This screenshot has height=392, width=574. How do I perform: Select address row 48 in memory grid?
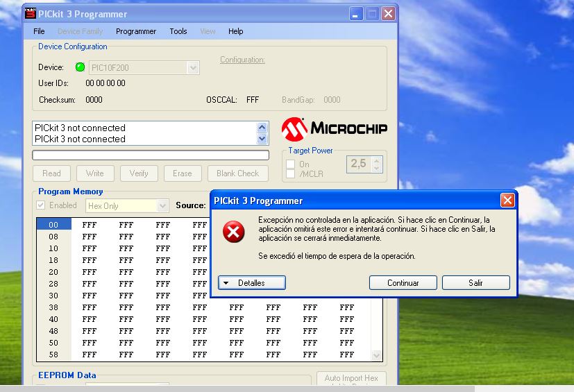(x=54, y=331)
